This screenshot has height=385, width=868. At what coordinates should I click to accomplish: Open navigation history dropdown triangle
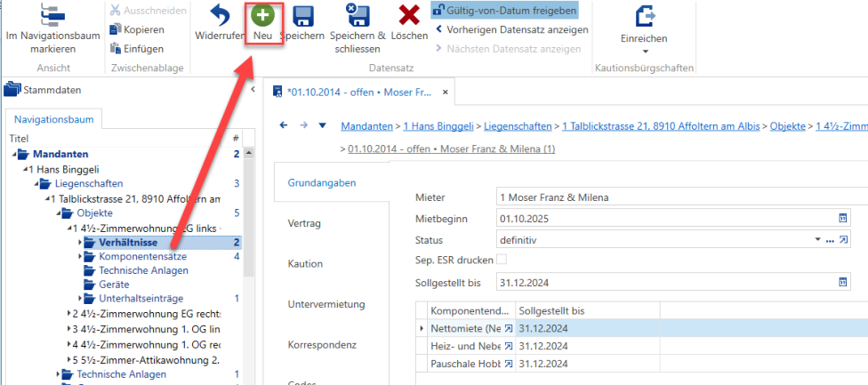click(x=322, y=125)
